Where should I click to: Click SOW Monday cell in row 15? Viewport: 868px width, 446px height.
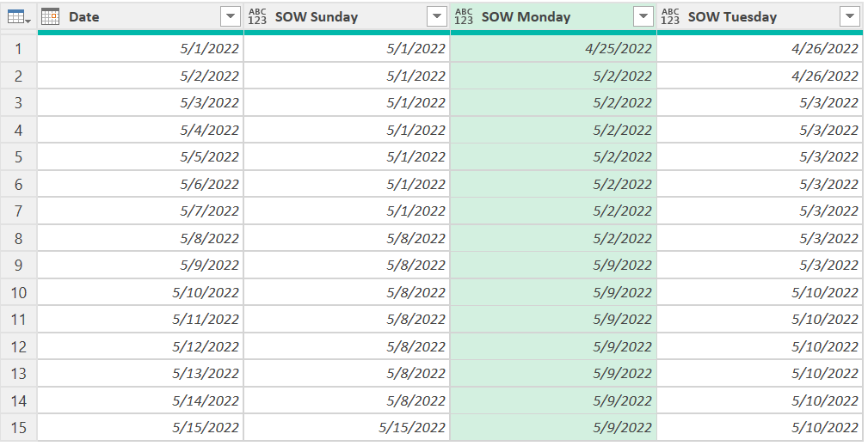[x=553, y=428]
